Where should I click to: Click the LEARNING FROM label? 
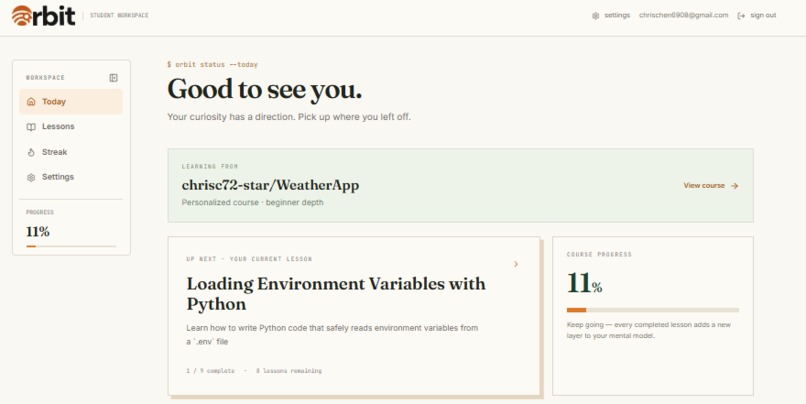(210, 167)
